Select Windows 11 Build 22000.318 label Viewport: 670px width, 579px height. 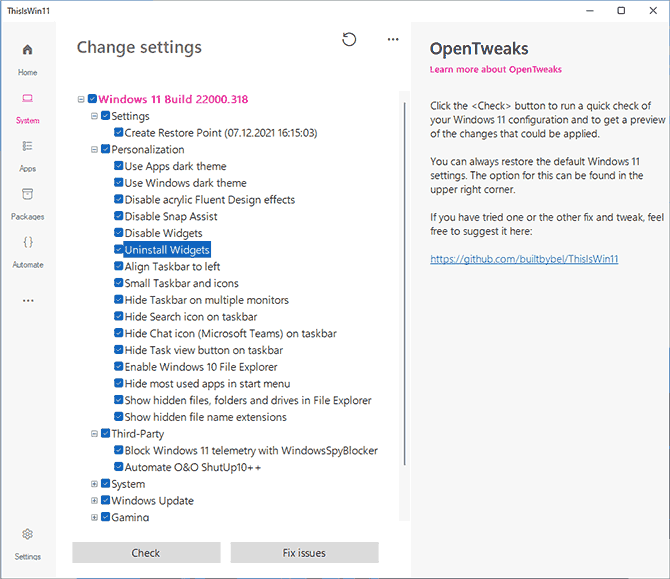(173, 99)
